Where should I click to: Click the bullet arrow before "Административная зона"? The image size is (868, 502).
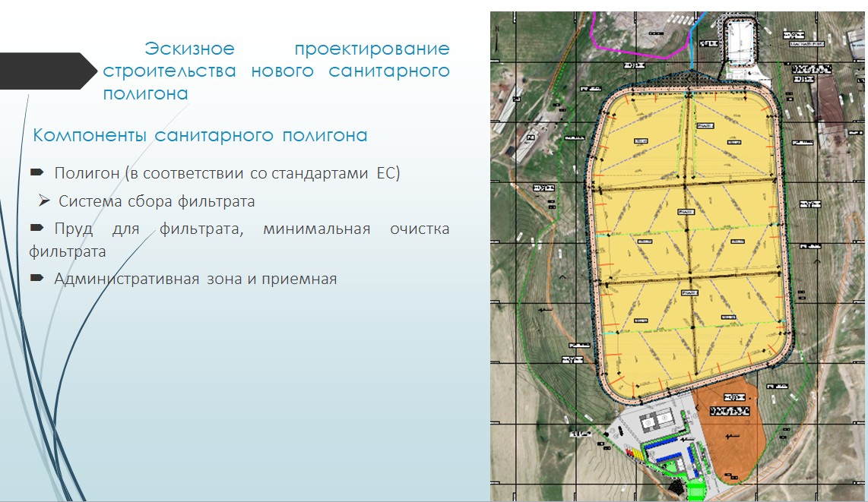36,279
